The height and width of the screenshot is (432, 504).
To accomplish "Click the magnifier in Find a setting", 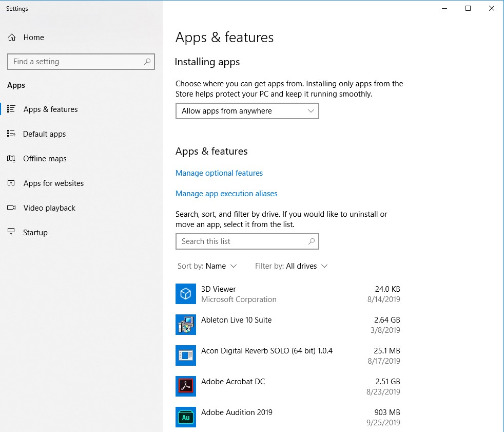I will pyautogui.click(x=147, y=62).
